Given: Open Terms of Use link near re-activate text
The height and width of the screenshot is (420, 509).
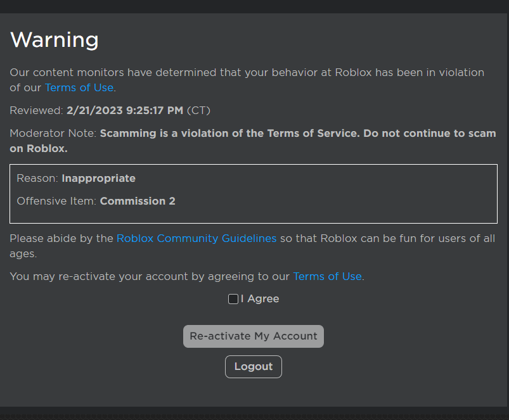Looking at the screenshot, I should pyautogui.click(x=327, y=276).
